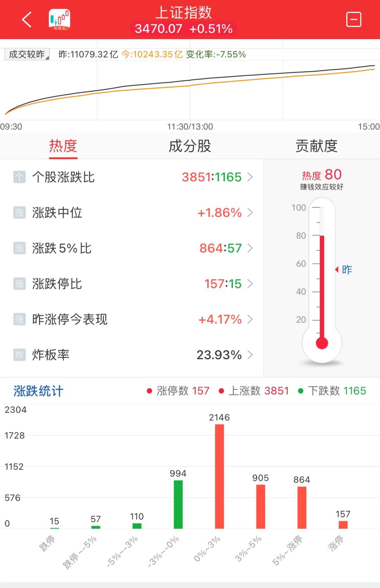The width and height of the screenshot is (380, 588).
Task: Open the 成交较昨 dropdown
Action: [x=27, y=54]
